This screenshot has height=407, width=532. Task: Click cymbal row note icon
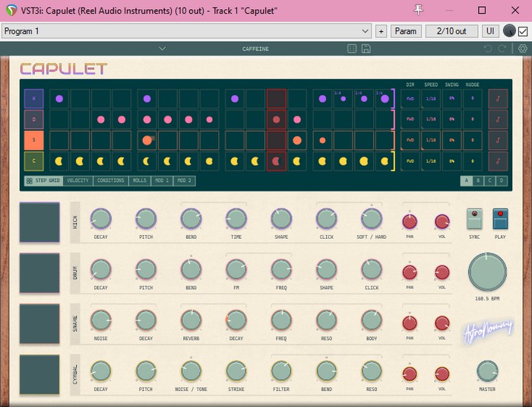498,161
